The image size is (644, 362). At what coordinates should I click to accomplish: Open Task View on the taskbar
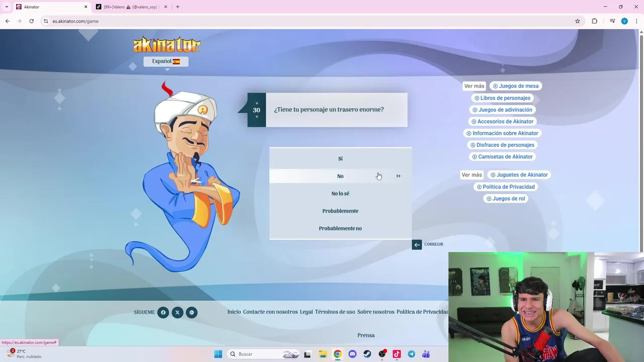[x=307, y=354]
